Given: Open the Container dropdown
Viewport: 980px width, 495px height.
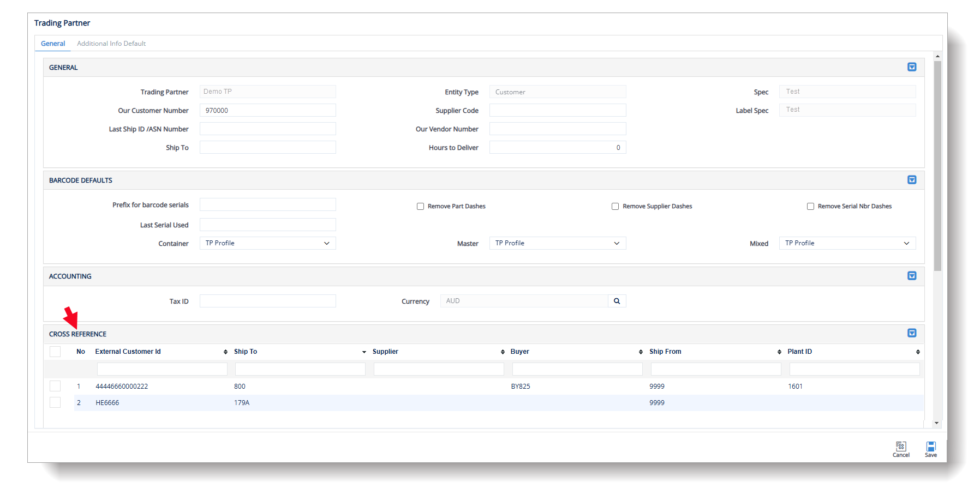Looking at the screenshot, I should [267, 243].
